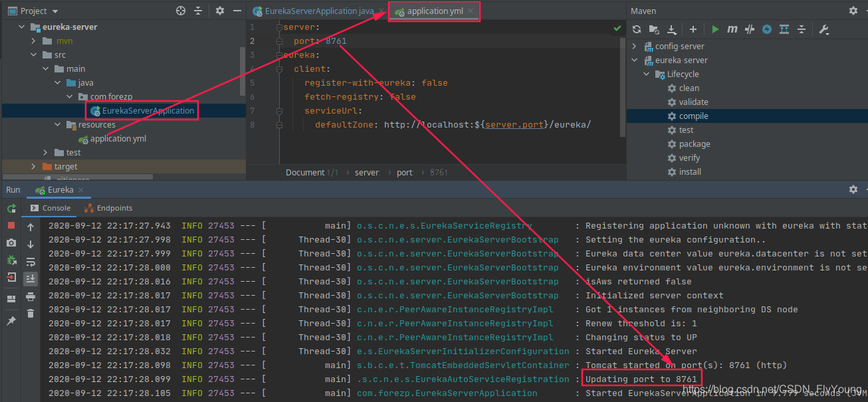Click the debug bug icon in Run toolbar

11,260
